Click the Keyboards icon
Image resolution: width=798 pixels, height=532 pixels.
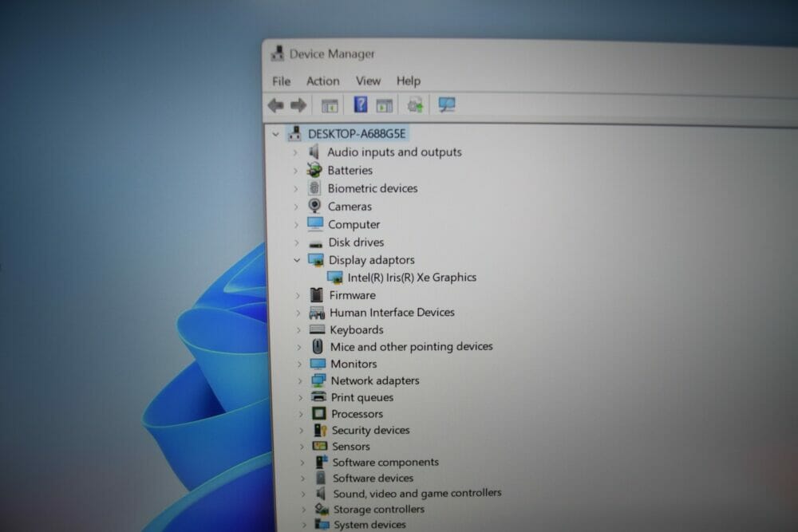click(x=317, y=329)
